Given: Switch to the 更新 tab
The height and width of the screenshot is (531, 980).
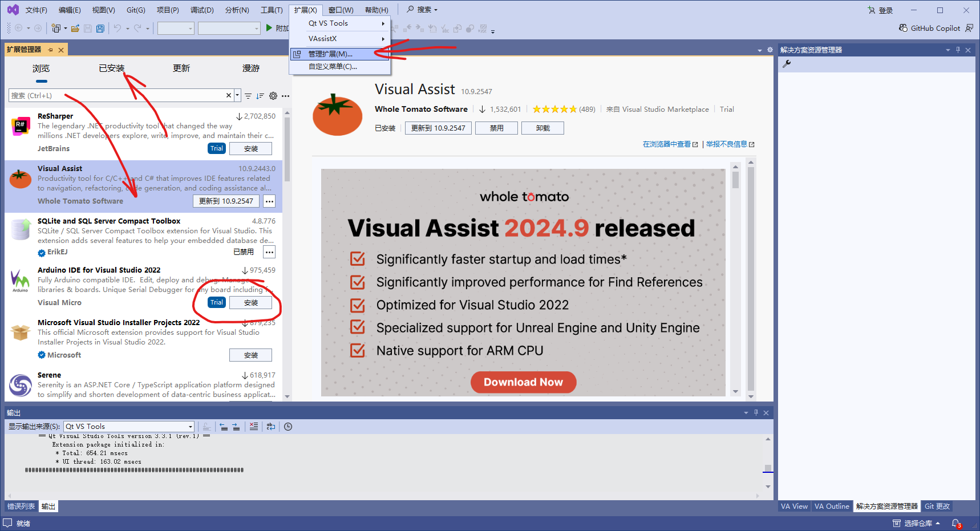Looking at the screenshot, I should pyautogui.click(x=181, y=68).
